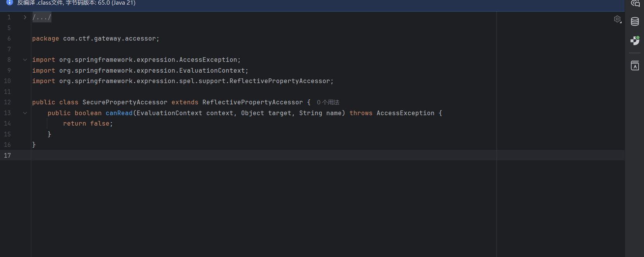Open the AI chat tool window
The height and width of the screenshot is (257, 644).
(635, 3)
